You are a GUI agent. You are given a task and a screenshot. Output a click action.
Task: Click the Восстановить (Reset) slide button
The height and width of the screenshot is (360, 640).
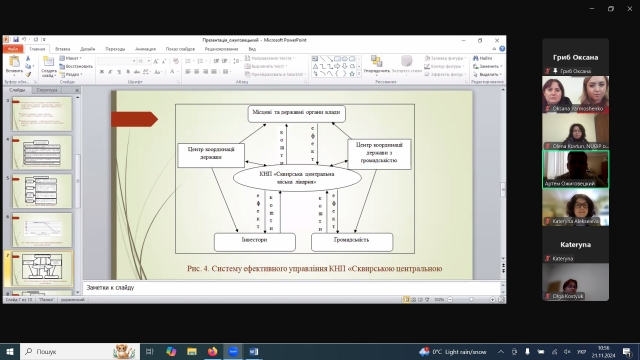point(76,66)
